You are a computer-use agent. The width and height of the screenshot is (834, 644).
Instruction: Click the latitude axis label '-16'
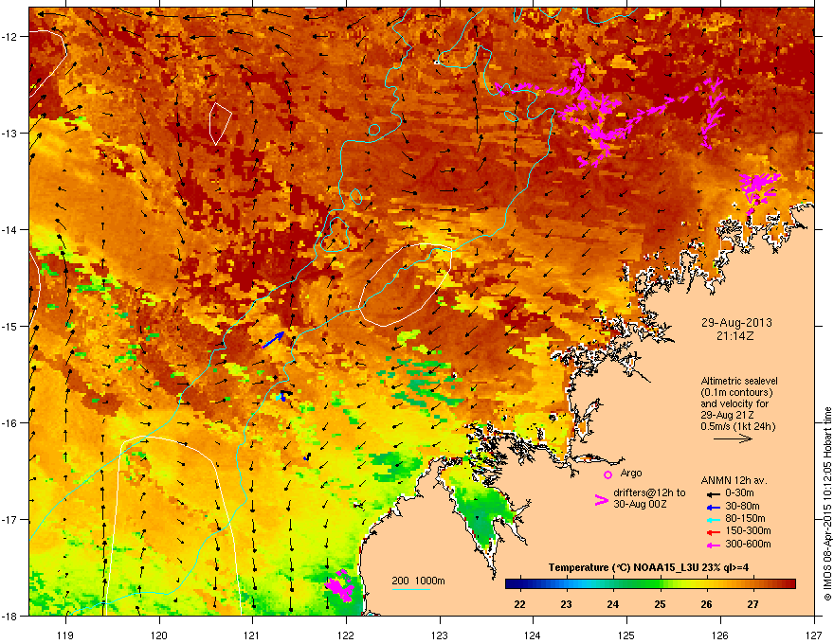point(9,423)
